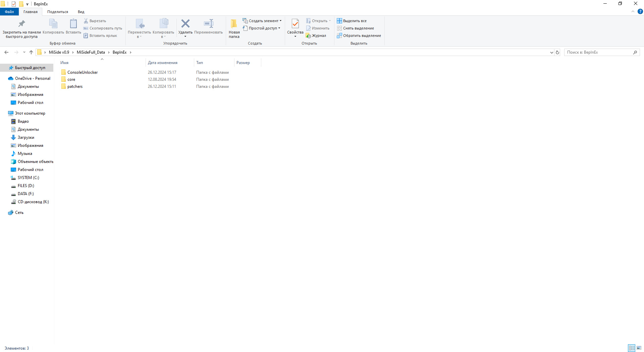644x352 pixels.
Task: Open the View (Вид) ribbon tab
Action: tap(81, 12)
